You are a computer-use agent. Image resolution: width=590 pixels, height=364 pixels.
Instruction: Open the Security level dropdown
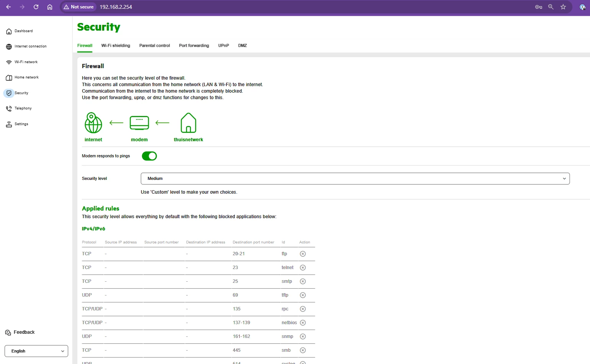point(355,179)
